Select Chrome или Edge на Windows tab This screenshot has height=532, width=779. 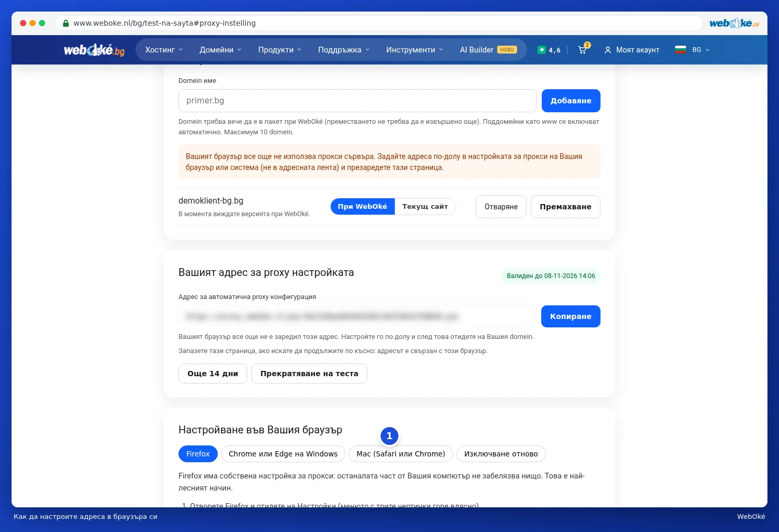point(283,454)
